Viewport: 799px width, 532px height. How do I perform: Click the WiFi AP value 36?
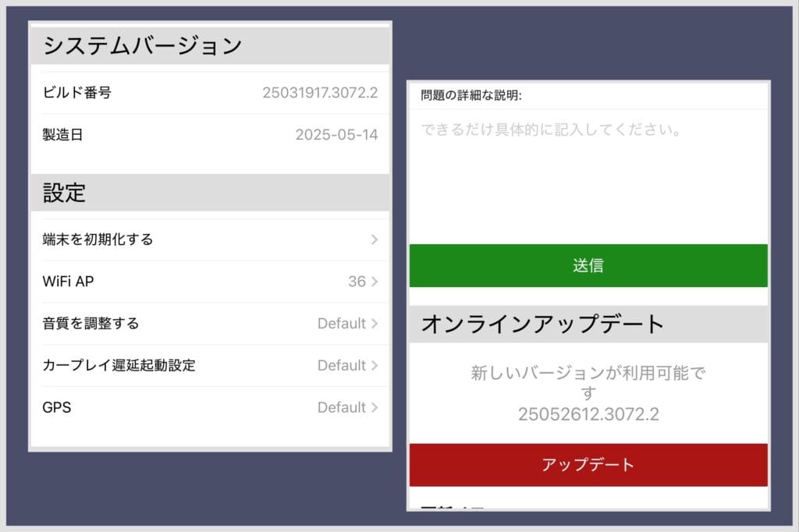coord(357,282)
